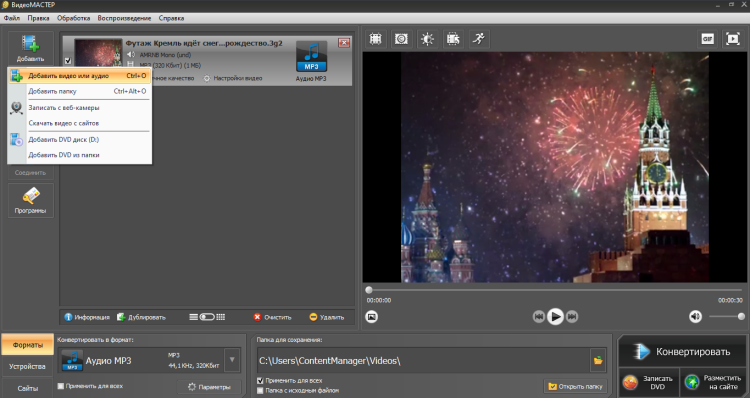Take a snapshot with the frame capture icon
Screen dimensions: 750x398
(372, 317)
